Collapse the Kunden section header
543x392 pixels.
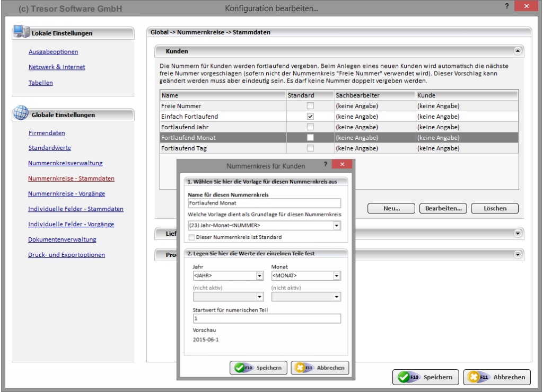(518, 51)
